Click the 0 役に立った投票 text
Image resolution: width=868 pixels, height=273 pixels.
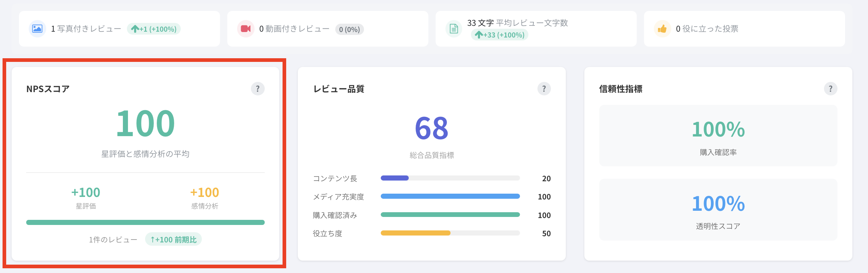(707, 29)
